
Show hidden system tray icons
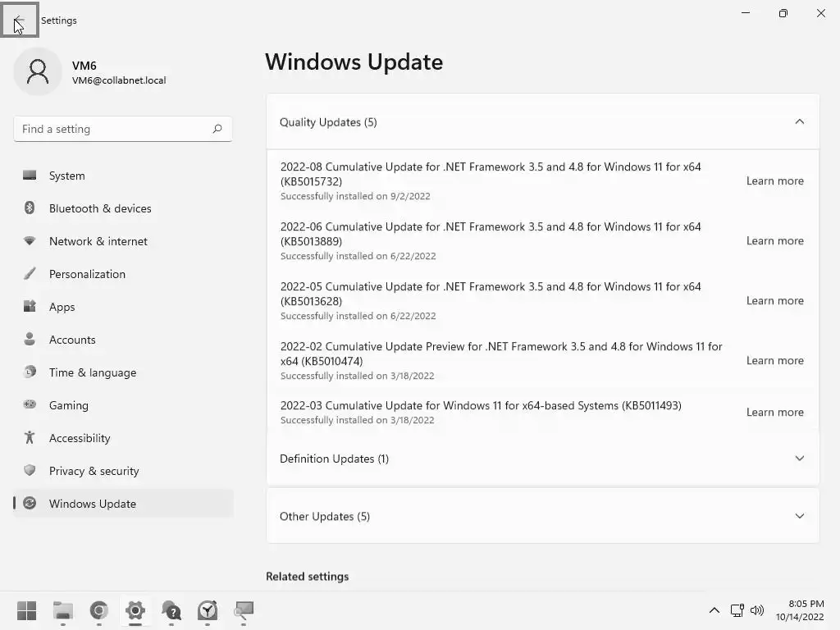[714, 610]
